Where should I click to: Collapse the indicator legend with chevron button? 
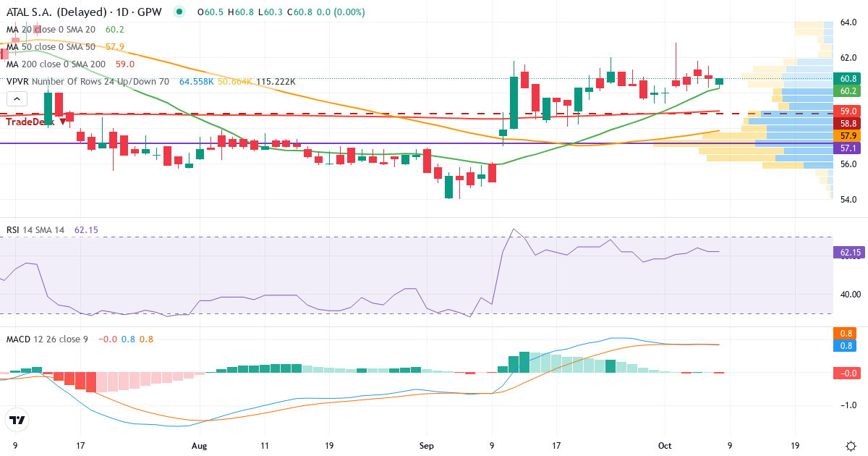[17, 100]
